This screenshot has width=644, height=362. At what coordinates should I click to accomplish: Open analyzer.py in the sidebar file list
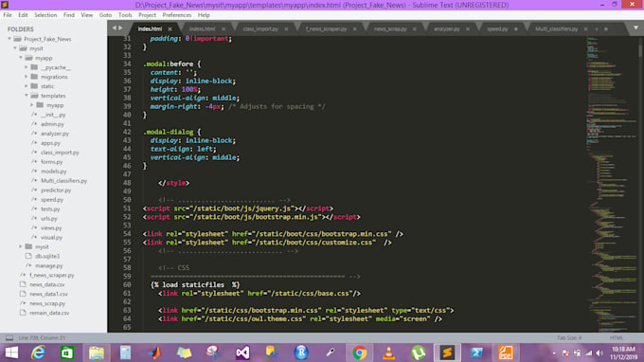tap(55, 134)
